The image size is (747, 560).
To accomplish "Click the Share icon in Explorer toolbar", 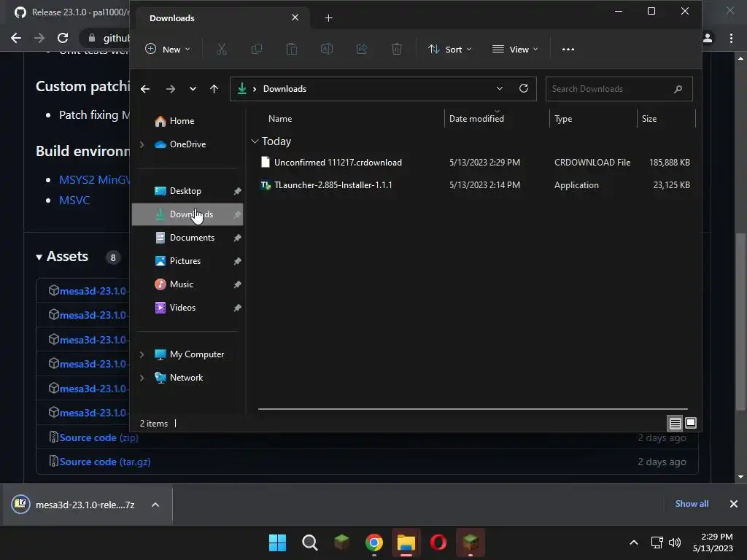I will 362,49.
